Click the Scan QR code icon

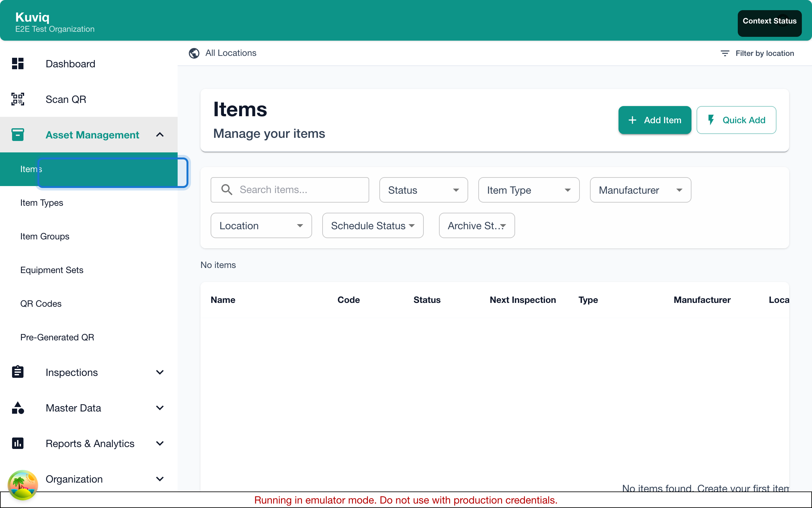point(17,99)
